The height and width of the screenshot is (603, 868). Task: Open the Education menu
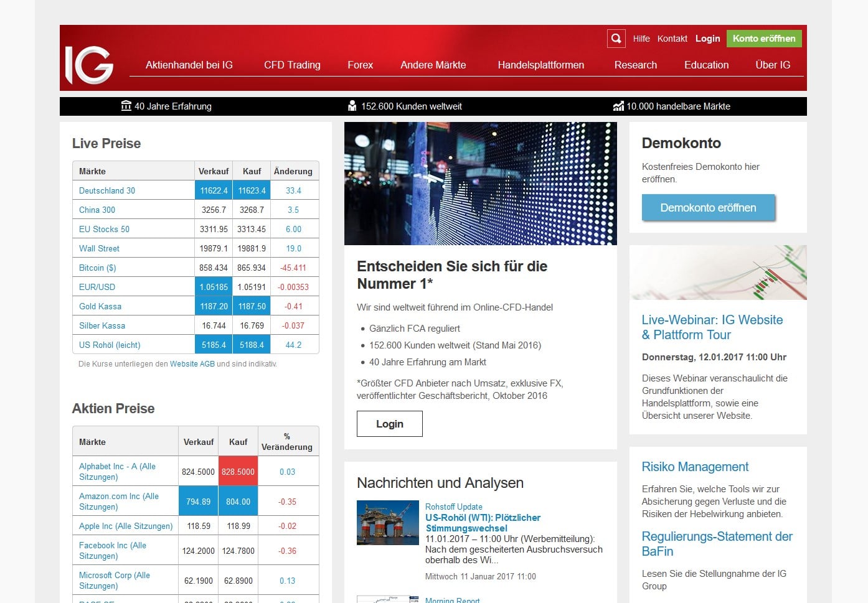706,65
